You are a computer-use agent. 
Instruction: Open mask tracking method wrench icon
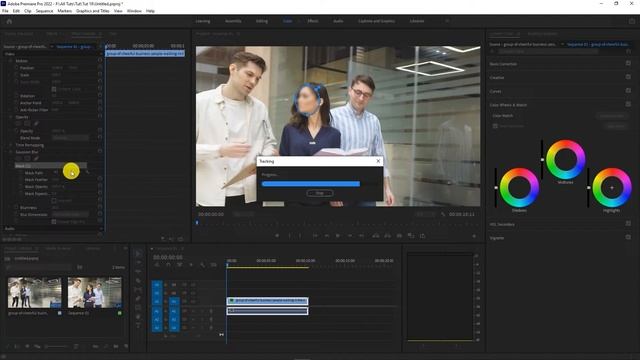coord(87,173)
